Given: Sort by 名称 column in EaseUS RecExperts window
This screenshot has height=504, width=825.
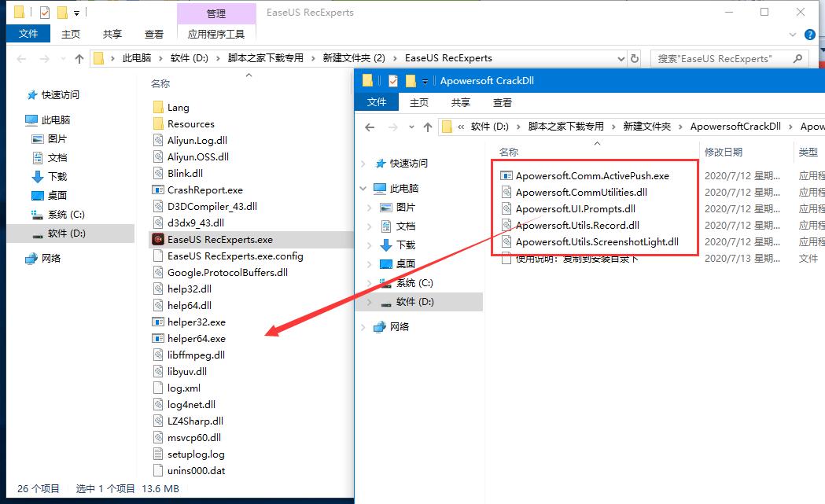Looking at the screenshot, I should (160, 83).
